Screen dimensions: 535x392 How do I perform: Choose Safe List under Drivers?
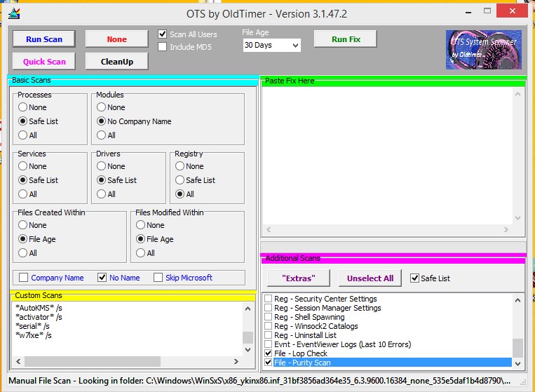point(102,180)
